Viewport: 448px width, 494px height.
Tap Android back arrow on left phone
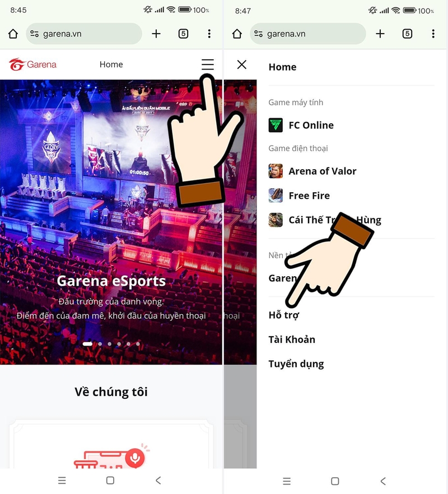coord(158,481)
